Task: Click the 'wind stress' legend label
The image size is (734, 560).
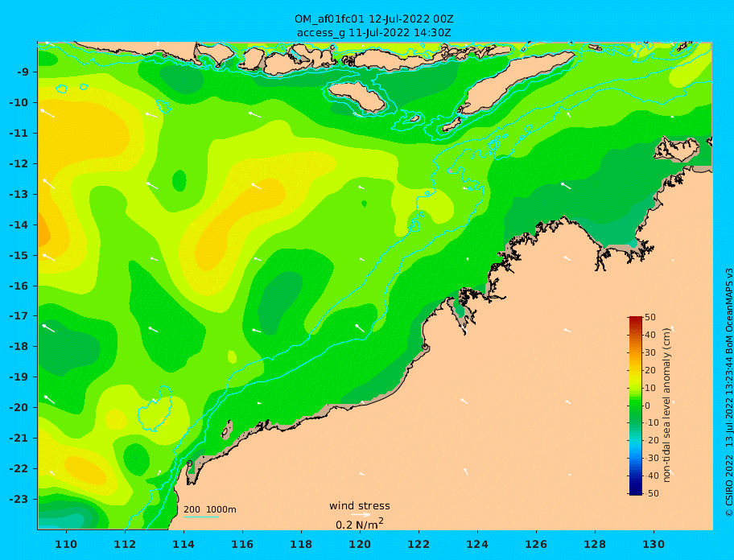Action: coord(360,506)
